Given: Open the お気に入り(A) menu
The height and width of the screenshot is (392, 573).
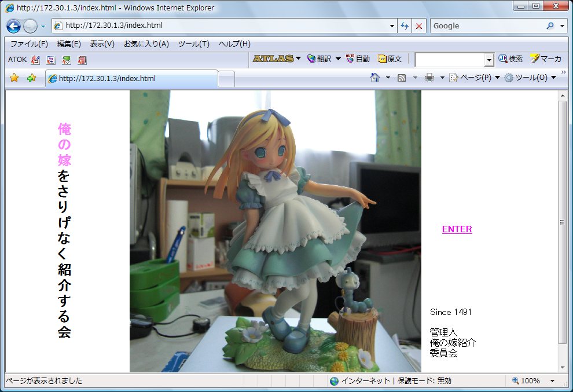Looking at the screenshot, I should pos(146,44).
